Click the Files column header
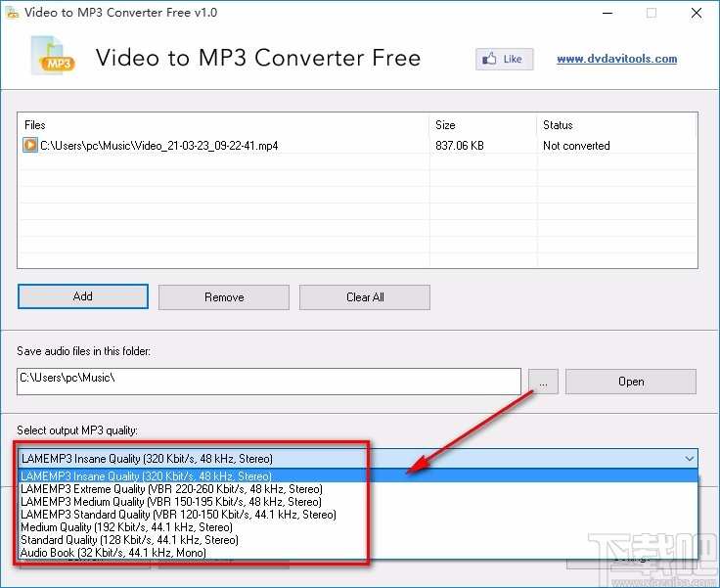This screenshot has height=588, width=720. (224, 125)
